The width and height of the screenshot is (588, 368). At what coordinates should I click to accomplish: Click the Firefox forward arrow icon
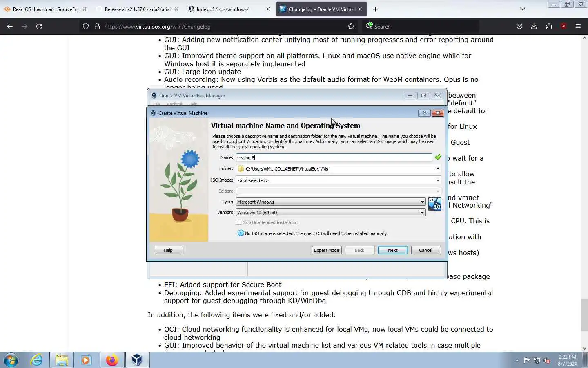coord(24,26)
